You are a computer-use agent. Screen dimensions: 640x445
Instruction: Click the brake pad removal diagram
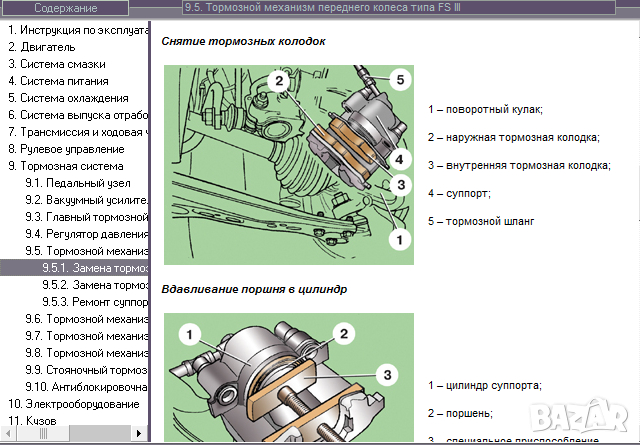tap(287, 164)
